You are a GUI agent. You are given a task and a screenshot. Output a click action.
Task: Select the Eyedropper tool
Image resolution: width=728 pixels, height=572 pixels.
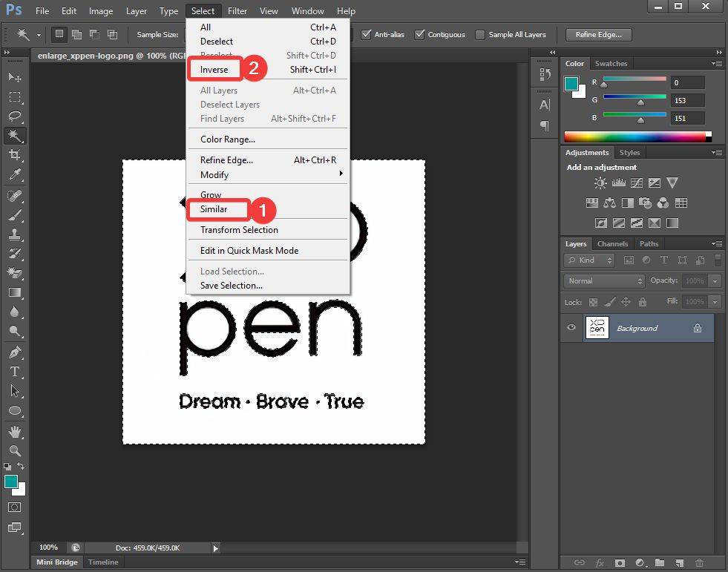pyautogui.click(x=15, y=175)
